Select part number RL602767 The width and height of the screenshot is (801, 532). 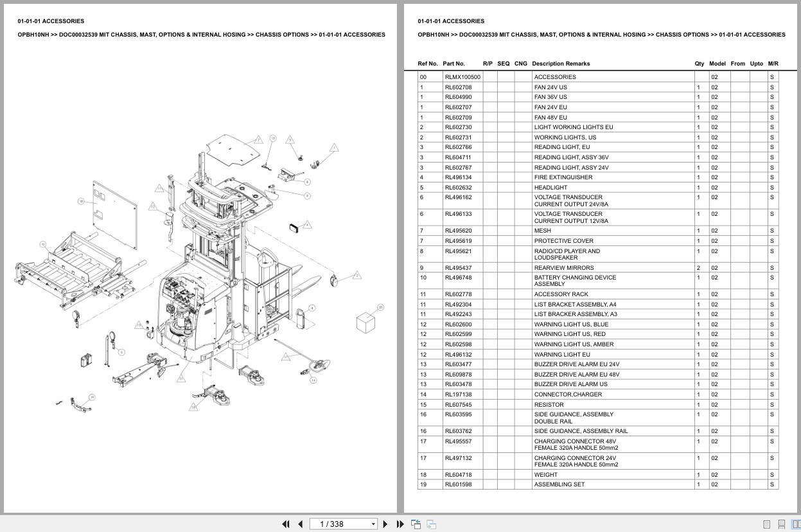pyautogui.click(x=458, y=168)
